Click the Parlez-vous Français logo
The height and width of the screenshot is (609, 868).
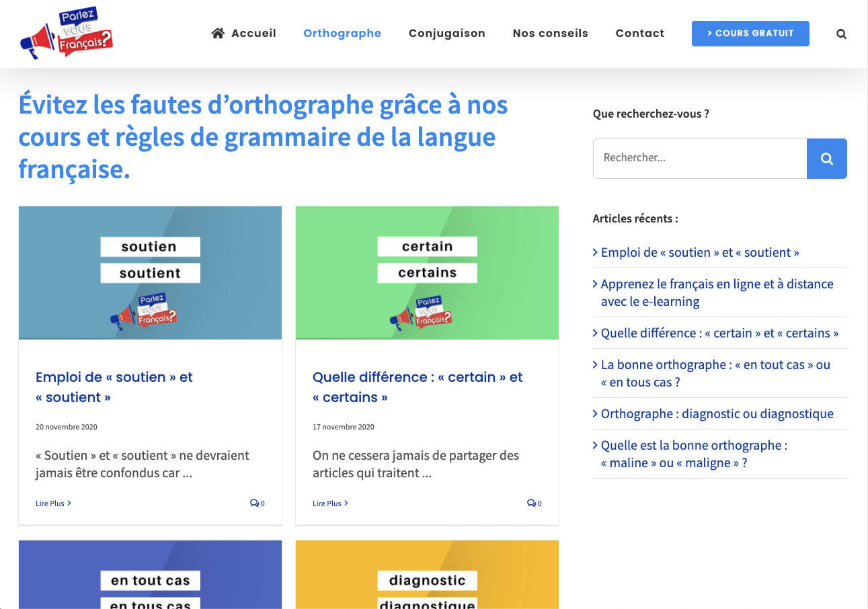click(66, 32)
